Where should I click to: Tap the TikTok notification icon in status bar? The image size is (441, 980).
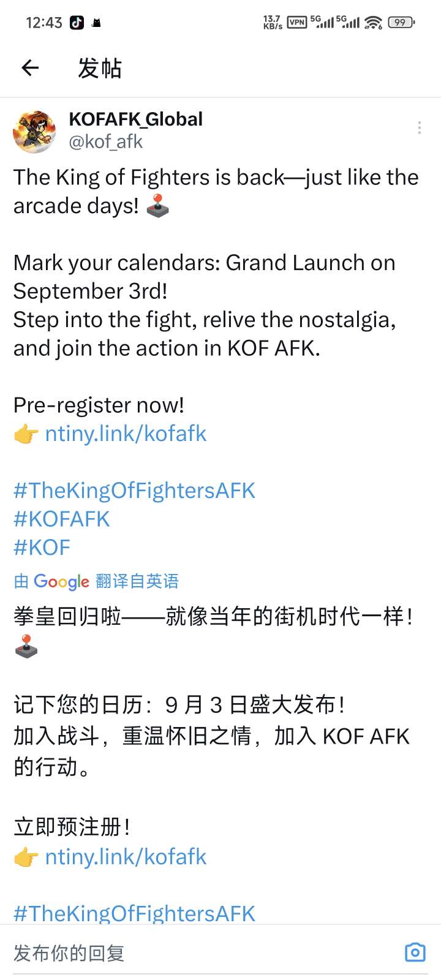[77, 23]
